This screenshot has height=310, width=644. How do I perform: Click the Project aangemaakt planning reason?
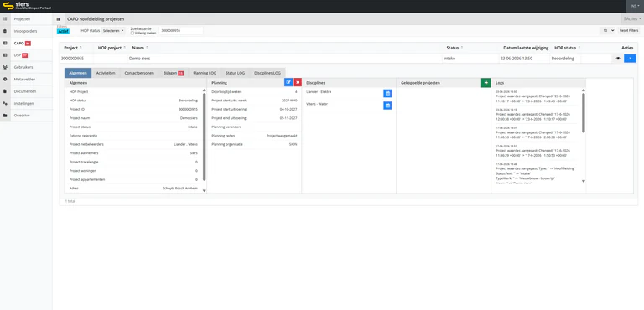point(282,136)
